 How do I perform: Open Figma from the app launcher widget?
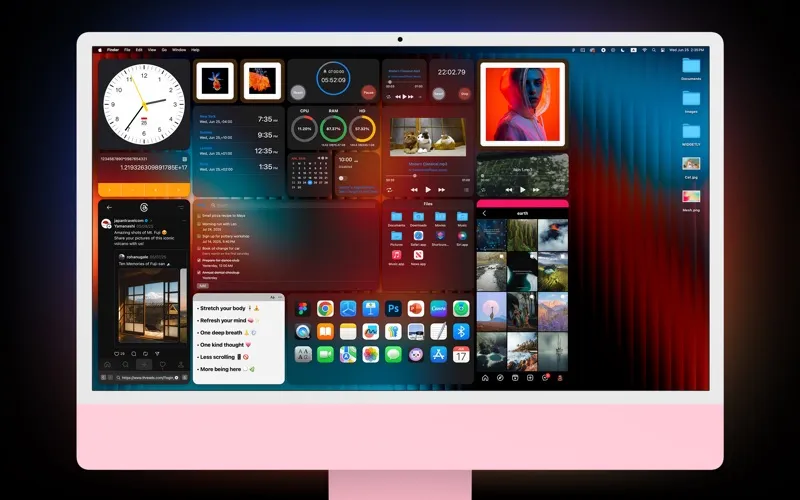click(303, 309)
